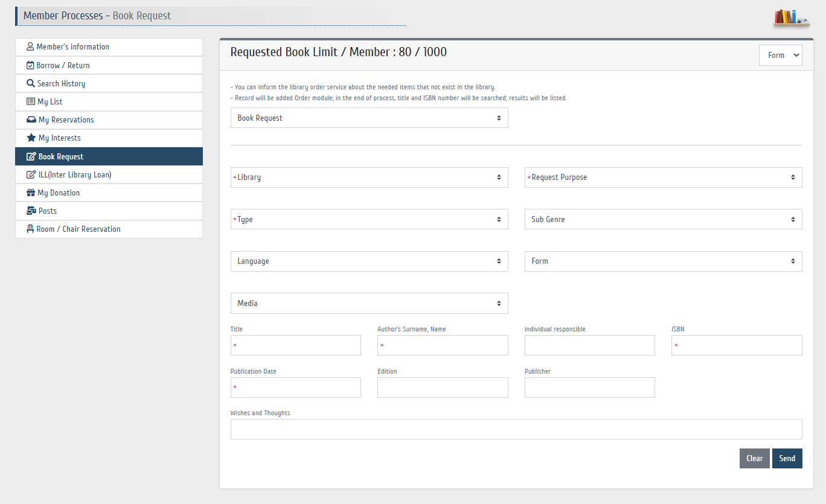This screenshot has width=826, height=504.
Task: Focus the Title input field
Action: (x=295, y=345)
